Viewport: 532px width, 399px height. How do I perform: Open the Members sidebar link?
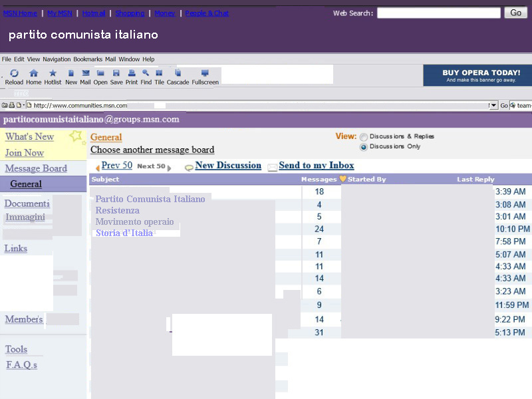[24, 319]
